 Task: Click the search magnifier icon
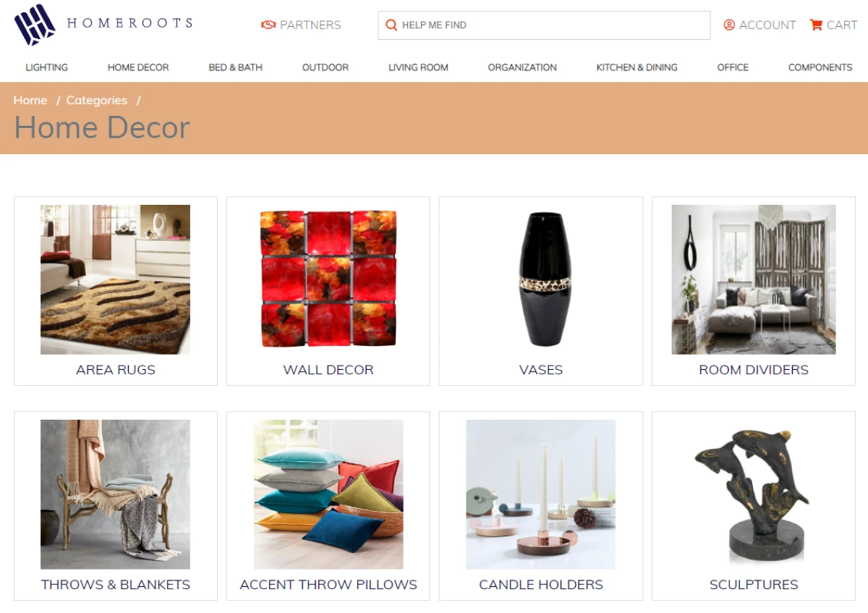[x=391, y=25]
